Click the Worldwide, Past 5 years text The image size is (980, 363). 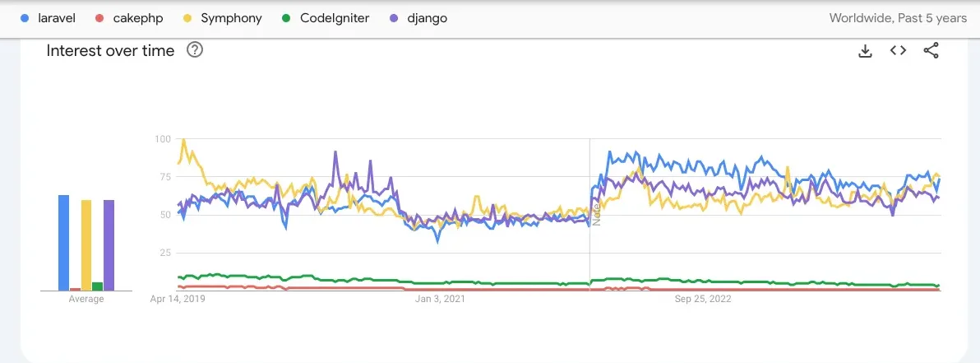point(898,18)
